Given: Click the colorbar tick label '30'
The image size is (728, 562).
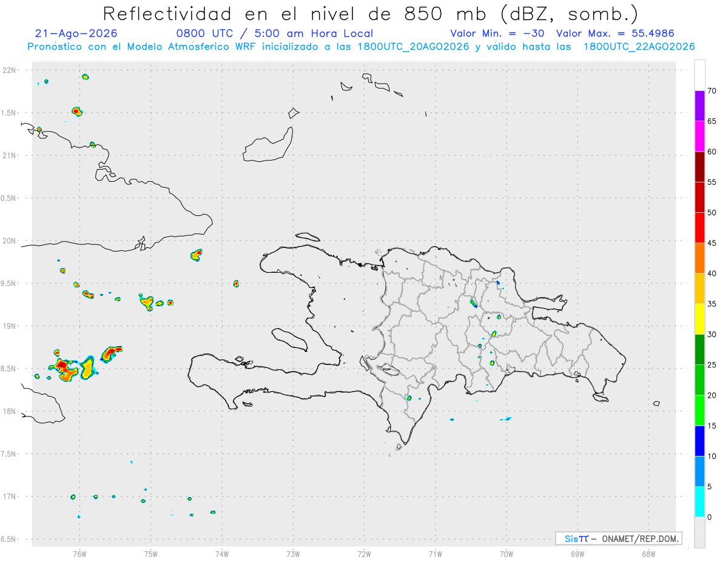Looking at the screenshot, I should point(712,335).
